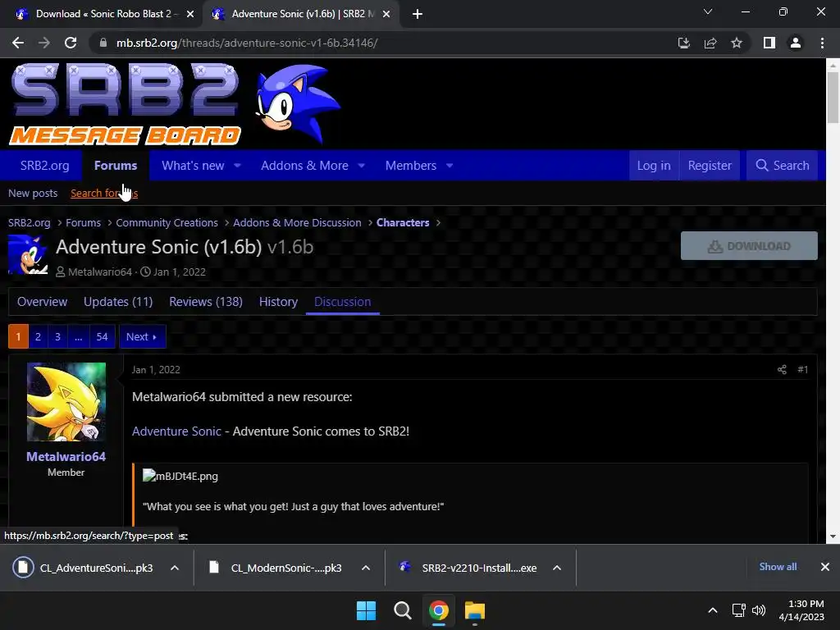Expand options for CL_ModernSonic pk3 download
The image size is (840, 630).
tap(366, 568)
